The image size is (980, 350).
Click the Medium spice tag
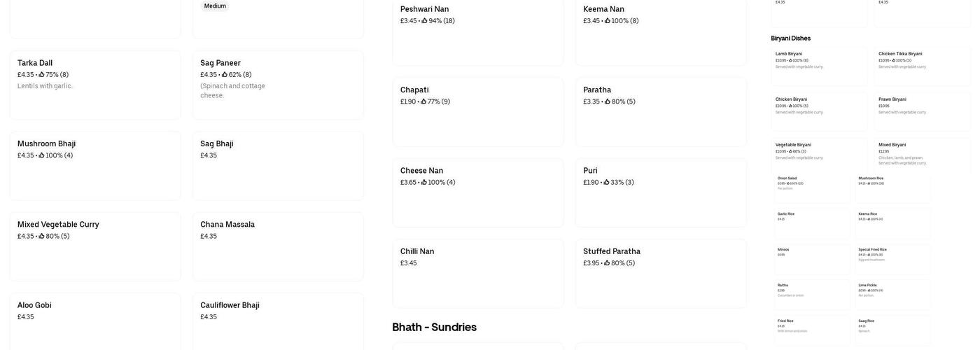(215, 6)
